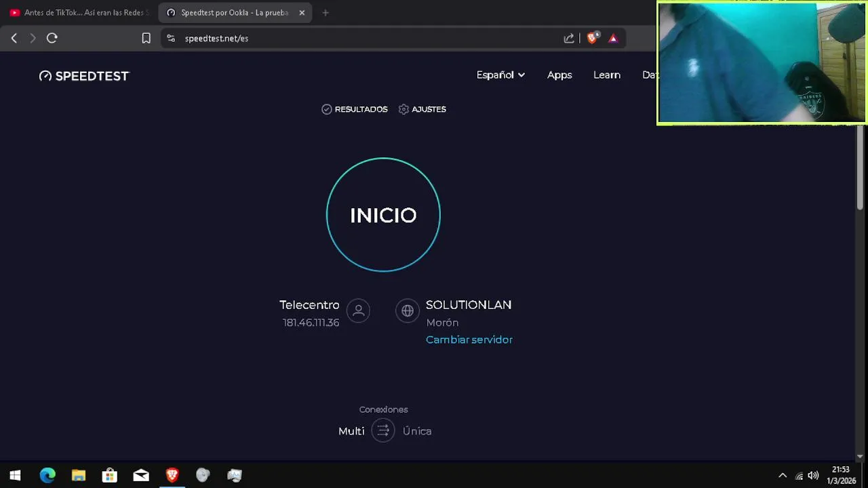This screenshot has width=868, height=488.
Task: Open a new browser tab
Action: pyautogui.click(x=325, y=13)
